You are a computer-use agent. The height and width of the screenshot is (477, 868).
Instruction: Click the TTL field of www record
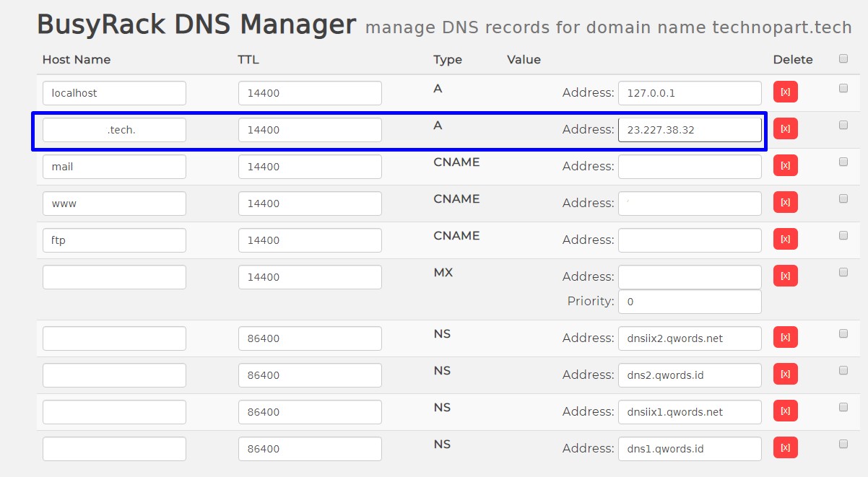[310, 204]
